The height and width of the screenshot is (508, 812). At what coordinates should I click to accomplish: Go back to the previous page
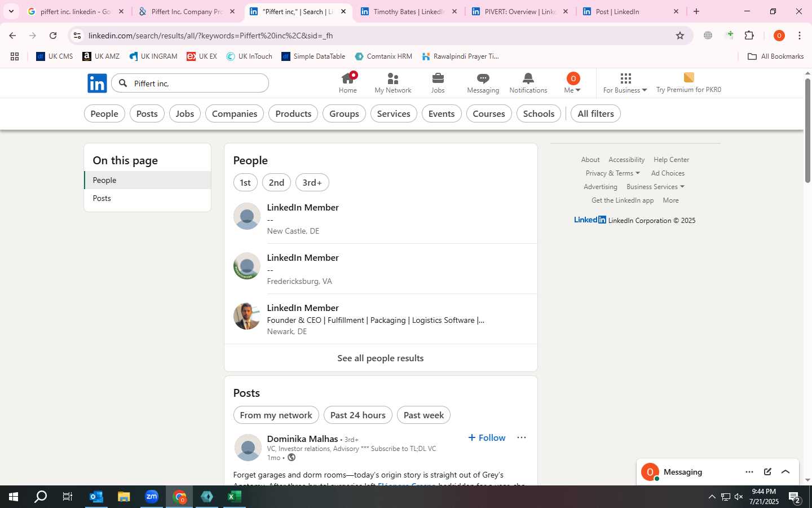pyautogui.click(x=12, y=36)
